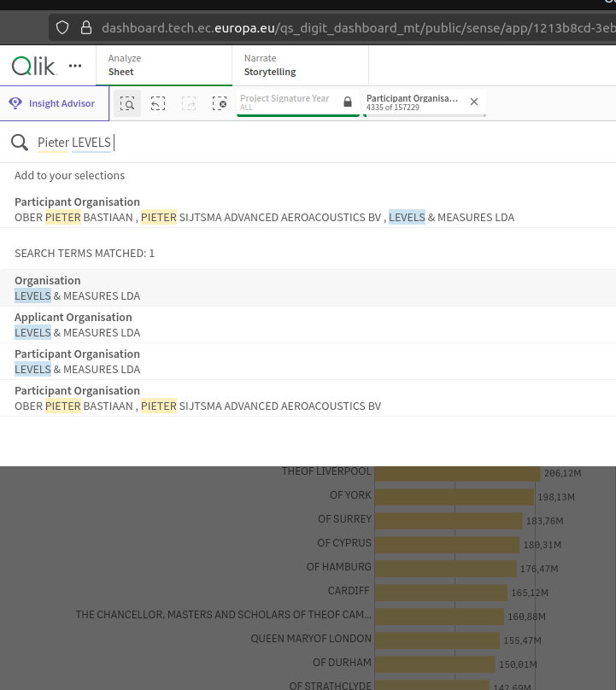Click the lock icon on Project Signature Year
Viewport: 616px width, 690px height.
click(x=348, y=102)
